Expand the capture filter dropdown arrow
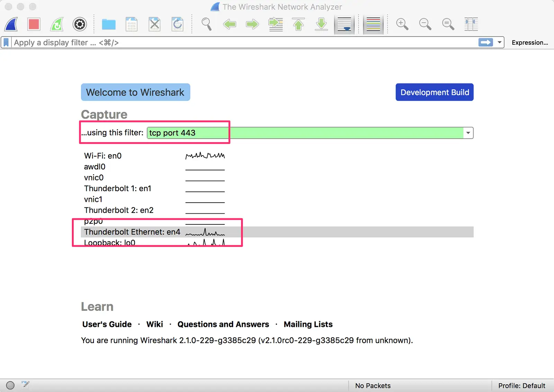Image resolution: width=554 pixels, height=392 pixels. tap(468, 133)
